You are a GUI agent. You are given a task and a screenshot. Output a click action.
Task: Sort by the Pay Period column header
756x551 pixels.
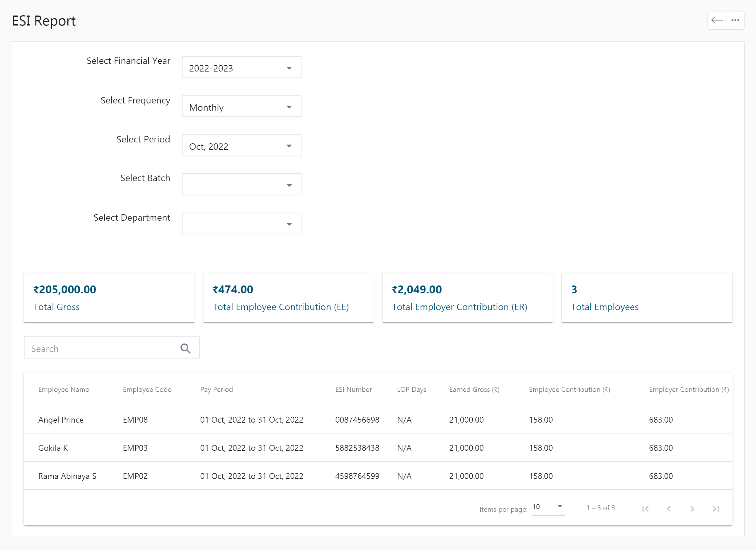[217, 390]
